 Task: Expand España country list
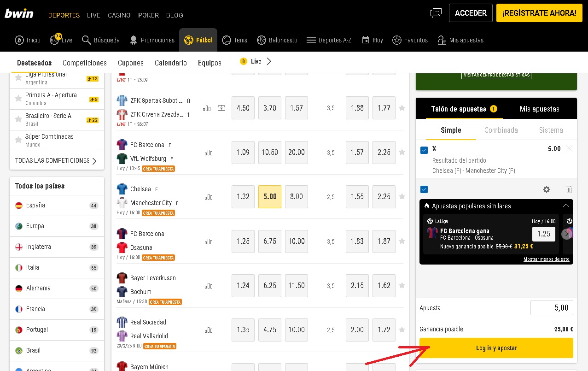tap(57, 206)
